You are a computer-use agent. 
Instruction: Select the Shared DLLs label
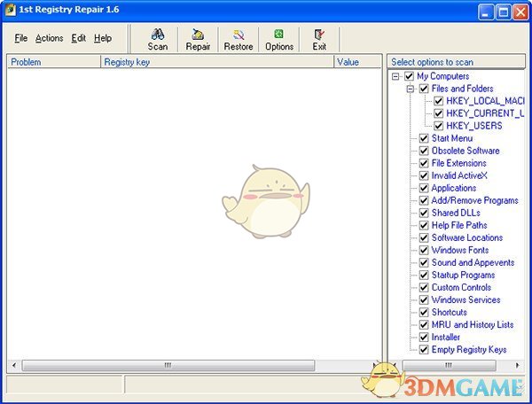456,213
